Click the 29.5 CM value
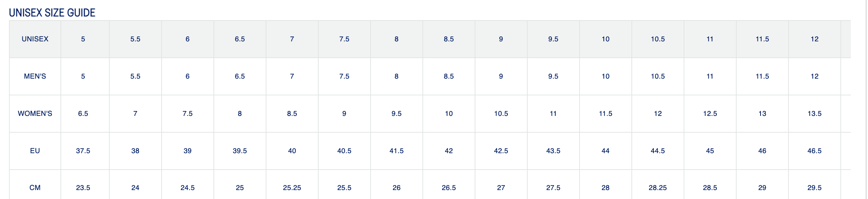Image resolution: width=868 pixels, height=199 pixels. pyautogui.click(x=815, y=188)
